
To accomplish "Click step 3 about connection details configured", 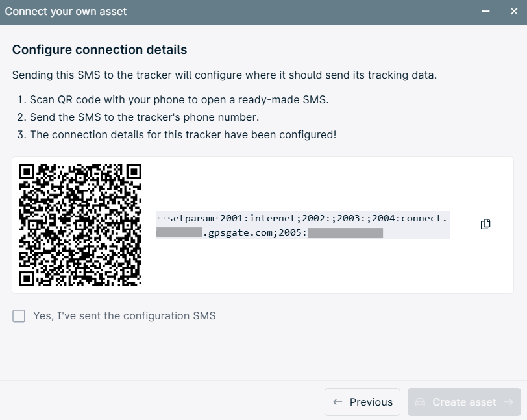I will 177,135.
